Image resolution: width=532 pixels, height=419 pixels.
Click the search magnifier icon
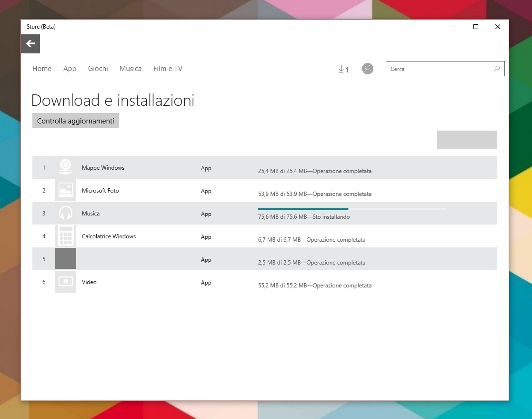tap(497, 69)
